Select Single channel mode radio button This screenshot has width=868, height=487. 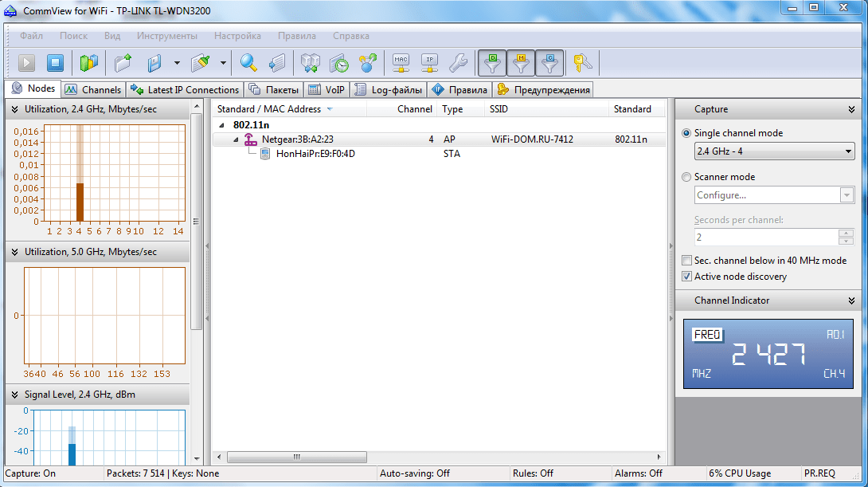[686, 133]
